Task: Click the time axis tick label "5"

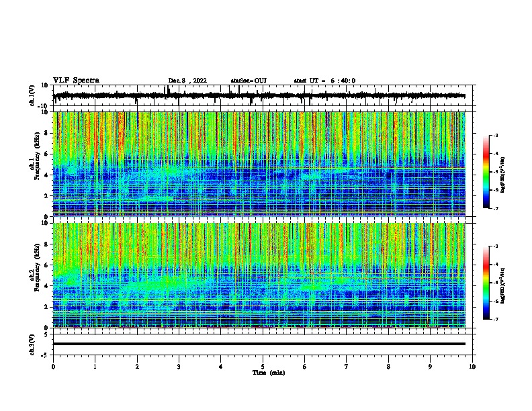Action: 263,367
